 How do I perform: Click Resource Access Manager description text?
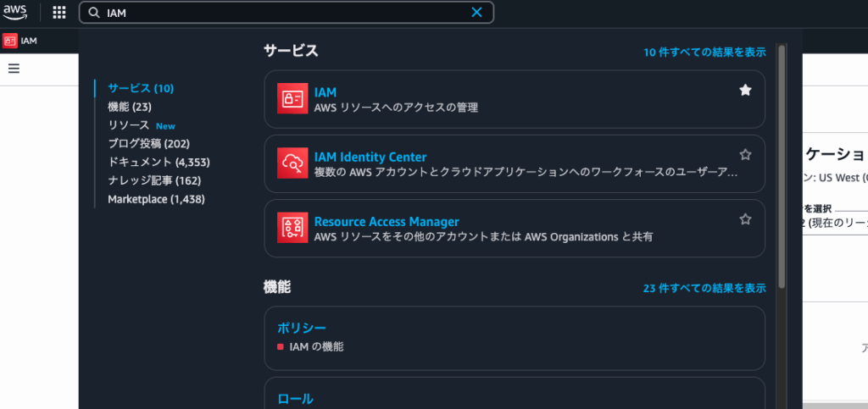pos(483,237)
